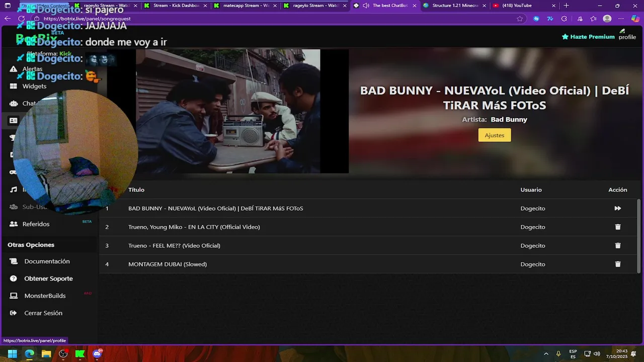Open Referidos in the sidebar
The width and height of the screenshot is (644, 362).
point(36,224)
